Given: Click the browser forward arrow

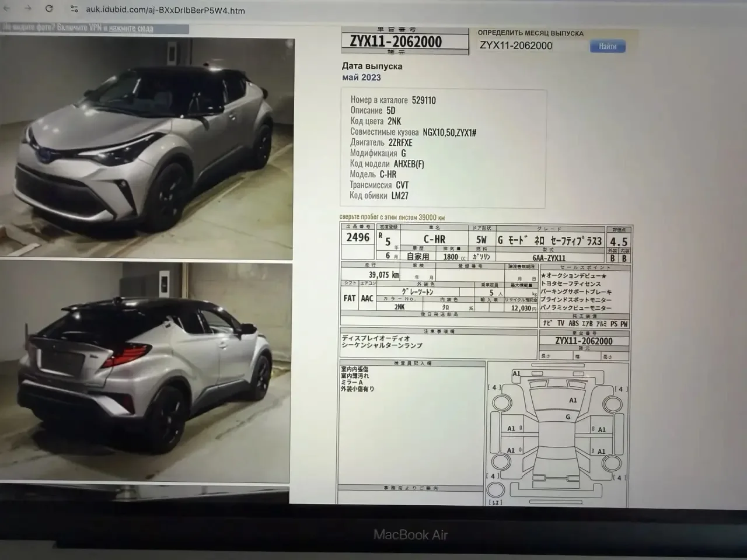Looking at the screenshot, I should (x=28, y=9).
